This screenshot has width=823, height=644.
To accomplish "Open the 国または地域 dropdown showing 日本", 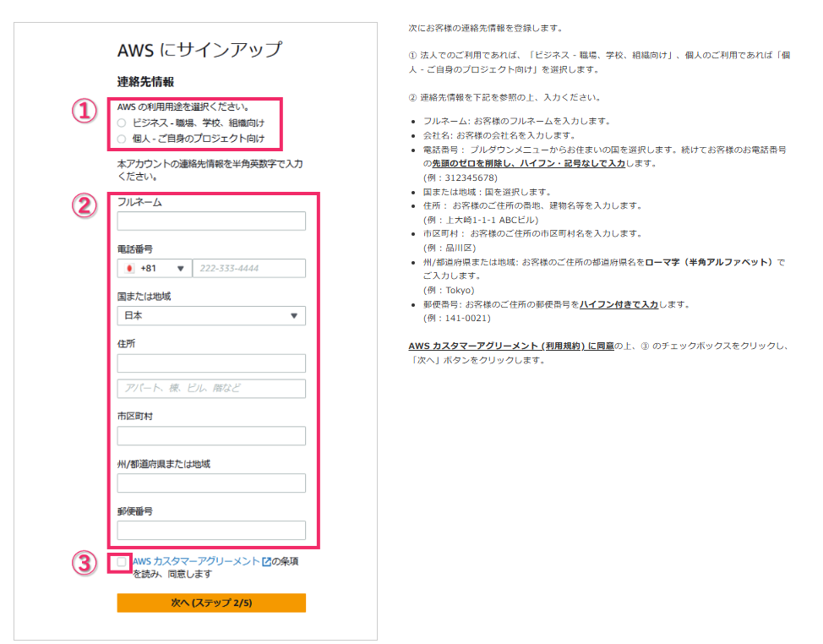I will (211, 315).
